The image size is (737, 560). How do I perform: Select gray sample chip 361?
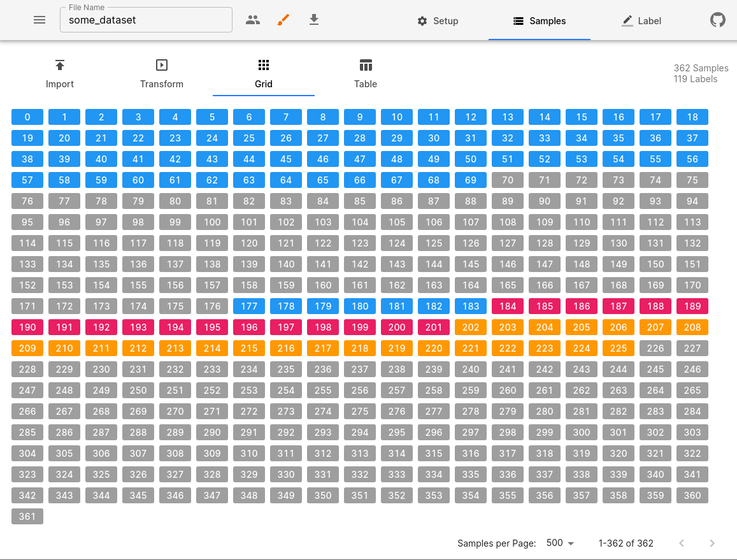27,517
